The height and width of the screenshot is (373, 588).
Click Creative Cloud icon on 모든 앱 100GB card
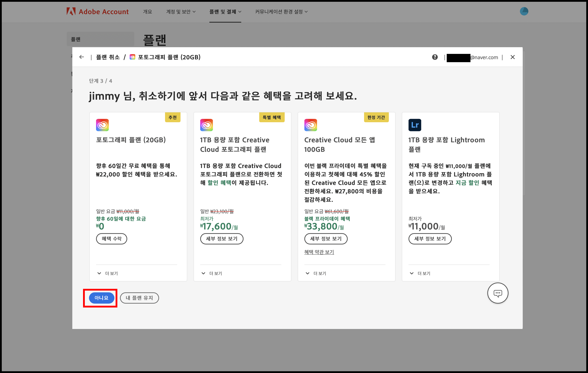311,125
